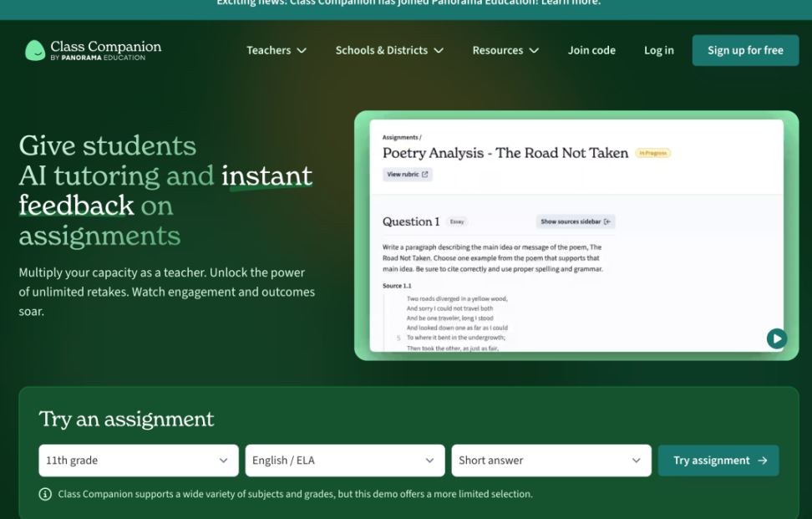Screen dimensions: 812x519
Task: Click the Try assignment button
Action: [x=718, y=460]
